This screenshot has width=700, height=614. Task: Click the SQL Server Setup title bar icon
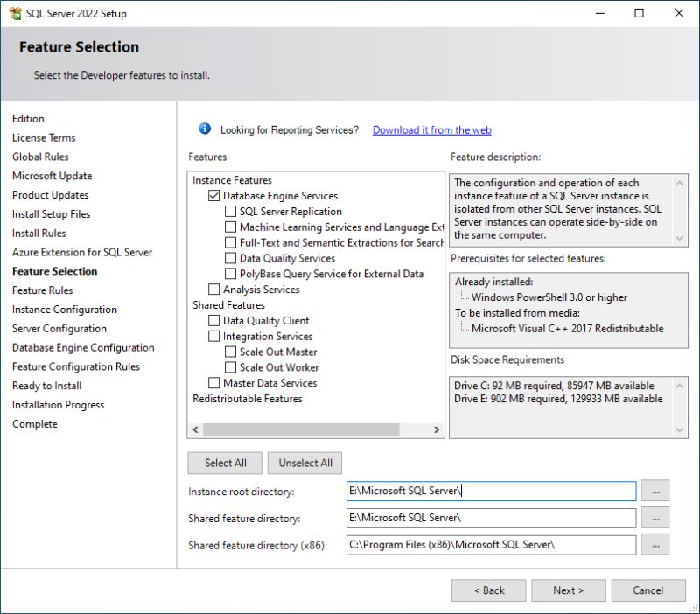(14, 13)
